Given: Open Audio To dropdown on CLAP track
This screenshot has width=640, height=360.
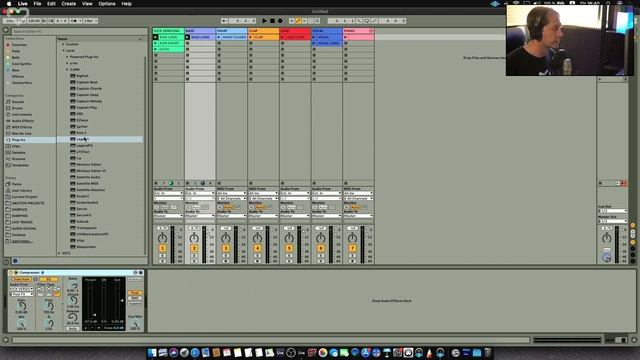Looking at the screenshot, I should coord(263,216).
